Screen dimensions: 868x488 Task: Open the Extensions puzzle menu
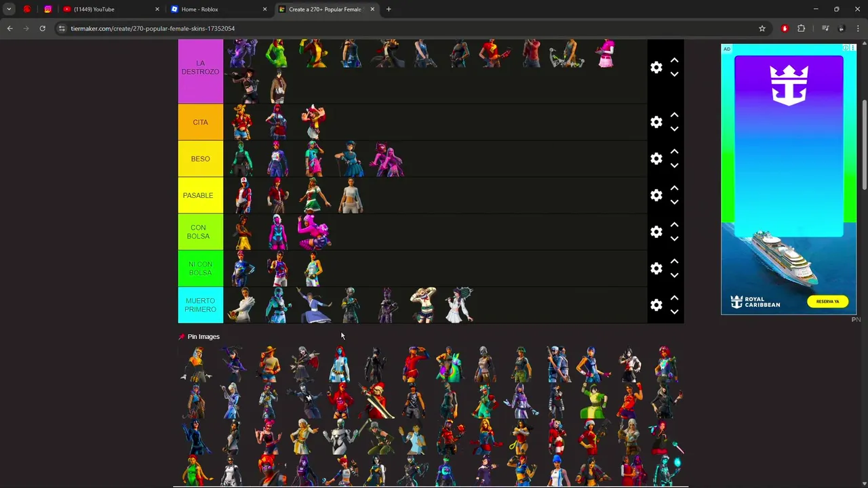(x=801, y=28)
